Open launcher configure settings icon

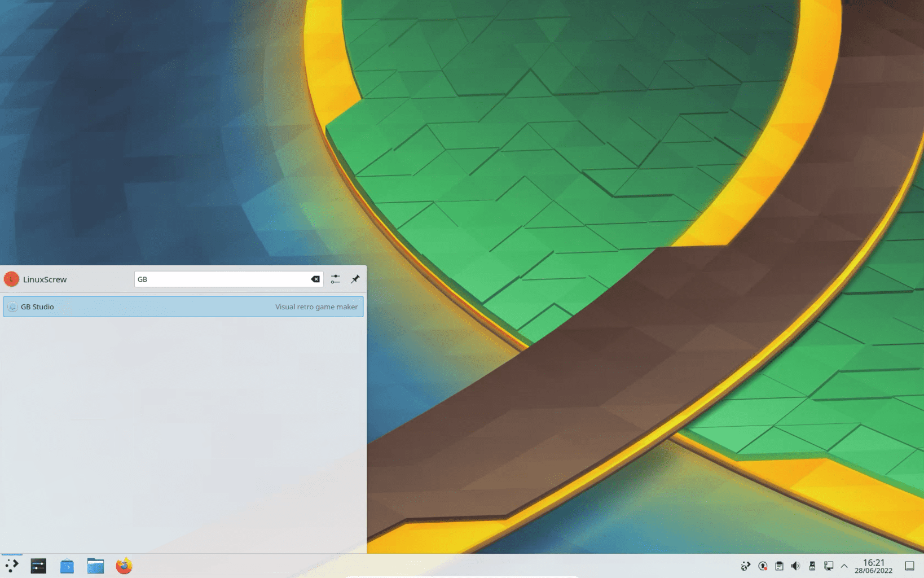(336, 279)
